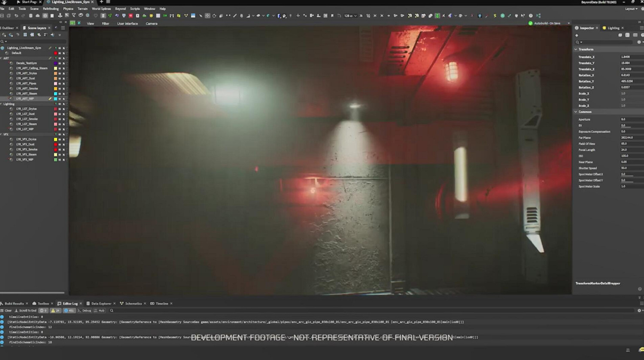Switch to the Data Explorer tab
Image resolution: width=644 pixels, height=360 pixels.
[101, 304]
